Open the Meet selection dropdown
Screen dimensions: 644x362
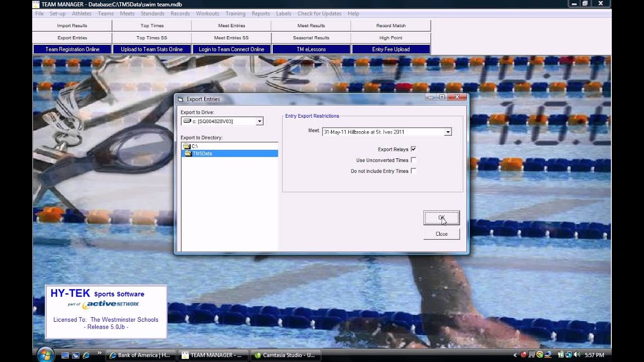pyautogui.click(x=448, y=132)
